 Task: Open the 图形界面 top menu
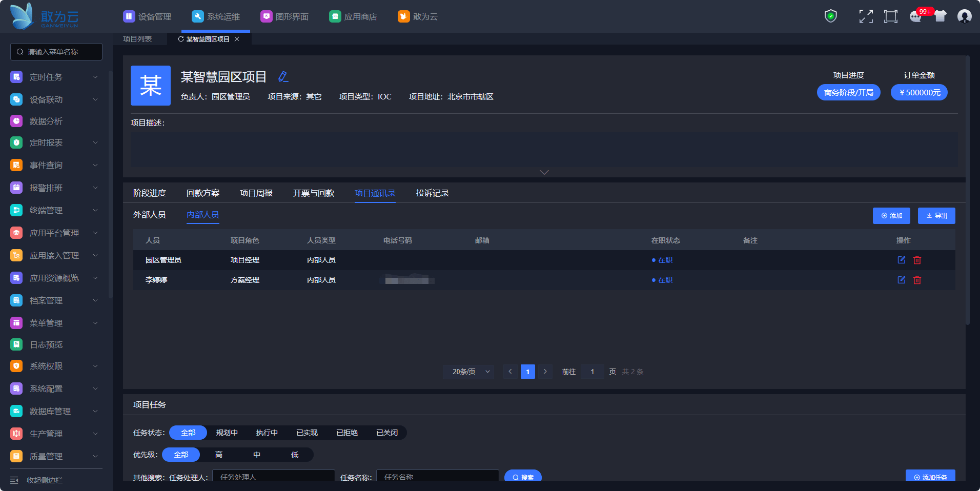[x=284, y=16]
